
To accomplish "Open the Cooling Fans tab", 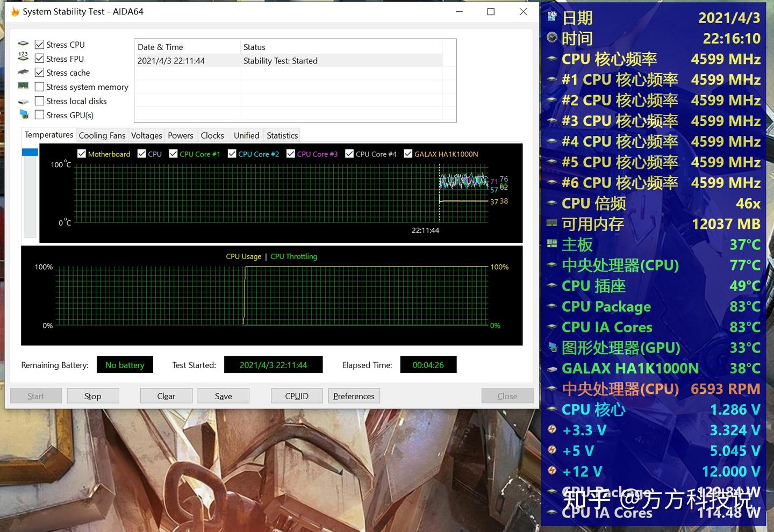I will (102, 135).
